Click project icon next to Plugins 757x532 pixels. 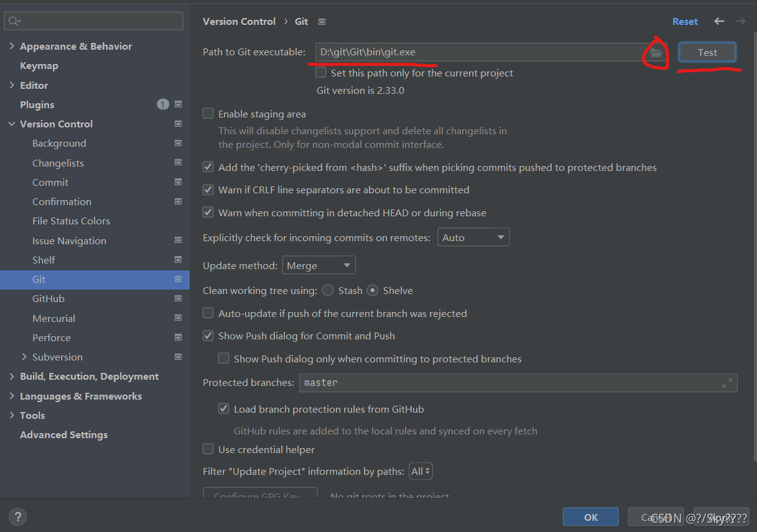(179, 104)
